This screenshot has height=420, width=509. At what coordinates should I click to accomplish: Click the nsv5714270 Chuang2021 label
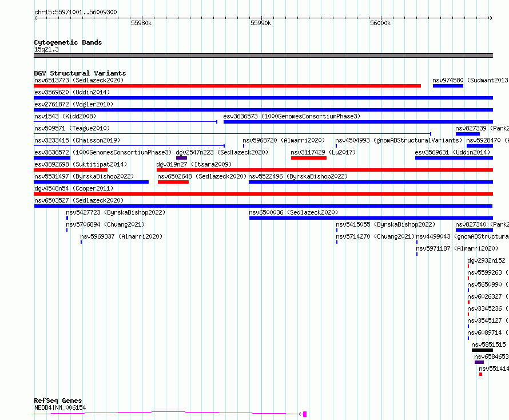pyautogui.click(x=375, y=236)
